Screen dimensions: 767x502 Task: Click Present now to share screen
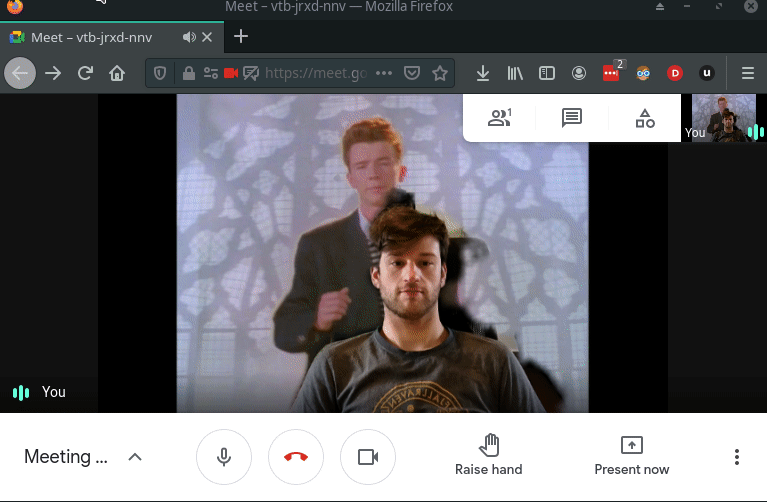pyautogui.click(x=632, y=456)
